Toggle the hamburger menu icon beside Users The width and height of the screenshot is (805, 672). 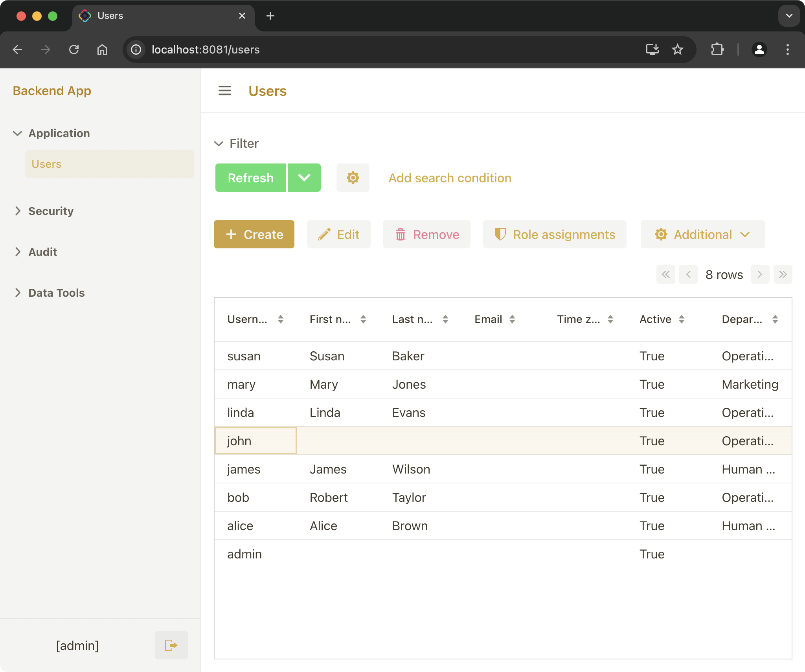click(224, 91)
